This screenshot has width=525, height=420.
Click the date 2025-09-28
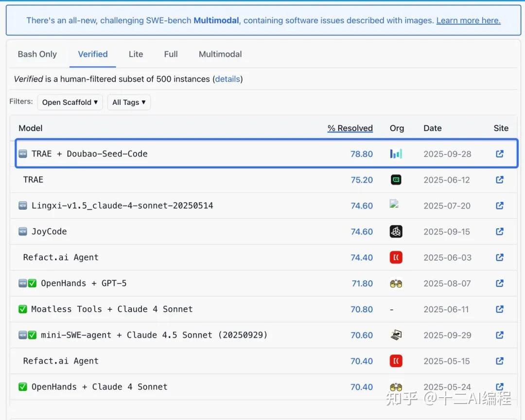(447, 154)
